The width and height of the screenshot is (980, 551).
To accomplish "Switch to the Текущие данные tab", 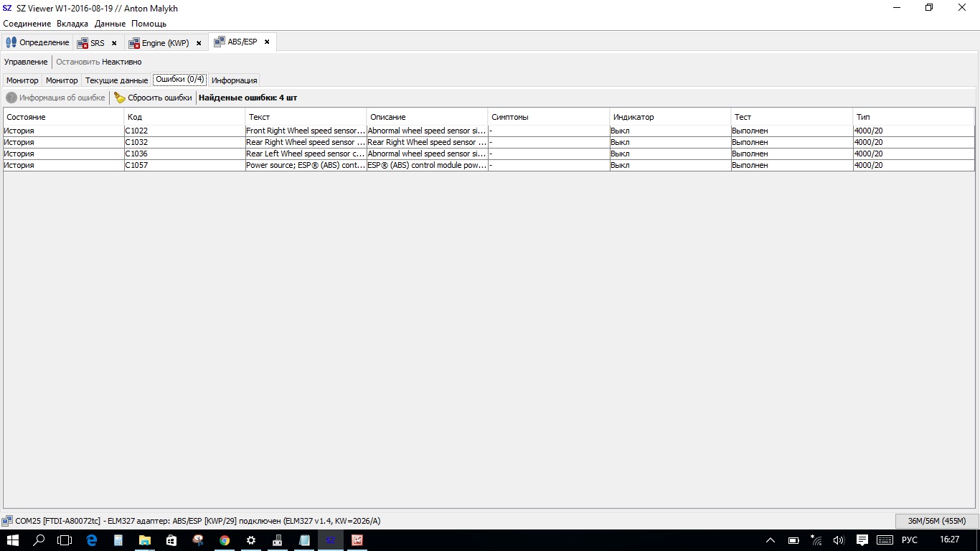I will pyautogui.click(x=116, y=80).
